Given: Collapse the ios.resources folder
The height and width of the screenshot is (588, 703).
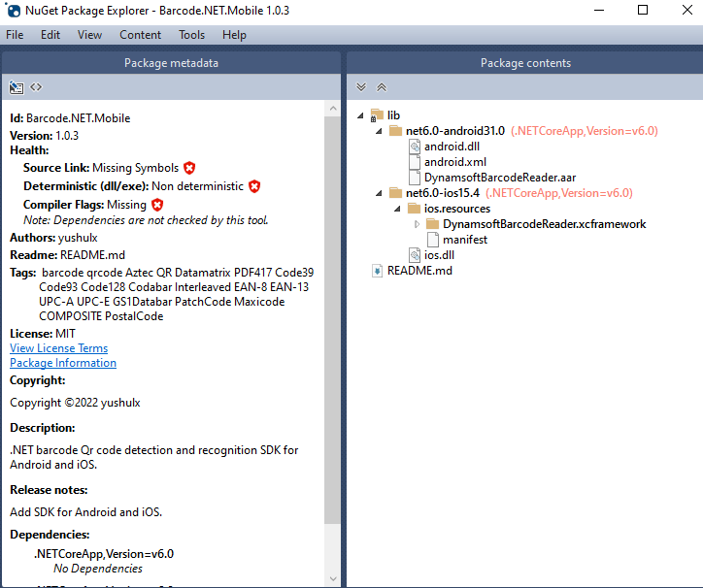Looking at the screenshot, I should pos(399,209).
